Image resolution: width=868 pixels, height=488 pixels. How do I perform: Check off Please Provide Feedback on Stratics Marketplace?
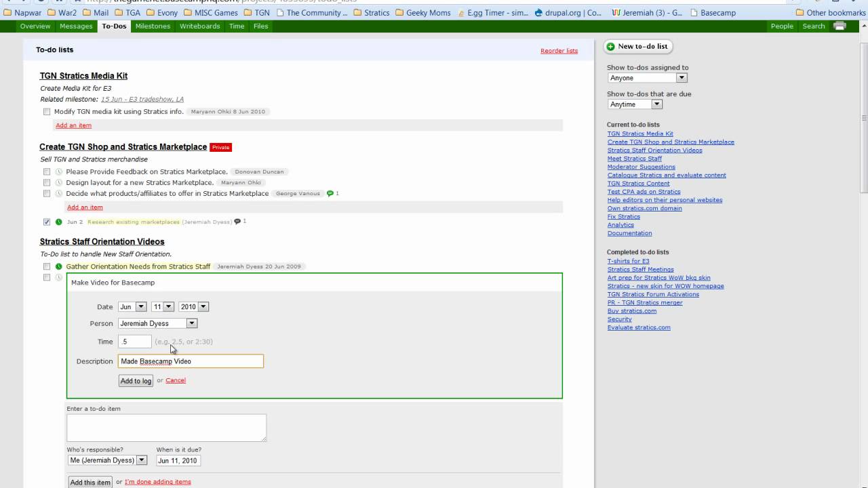click(47, 171)
